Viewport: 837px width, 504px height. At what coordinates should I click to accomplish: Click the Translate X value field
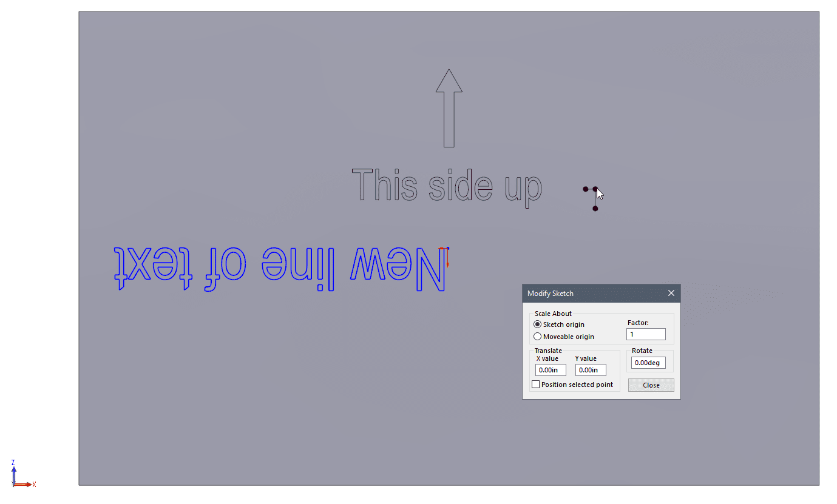pos(551,370)
